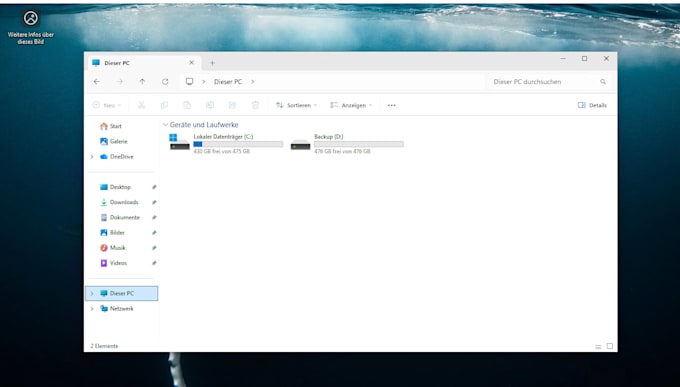
Task: Maximize the Explorer window
Action: tap(585, 59)
